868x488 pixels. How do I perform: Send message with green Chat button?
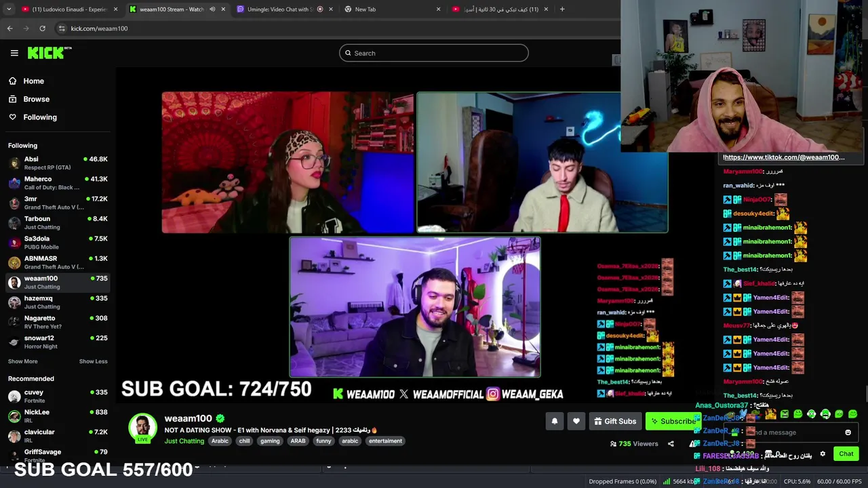(x=846, y=454)
